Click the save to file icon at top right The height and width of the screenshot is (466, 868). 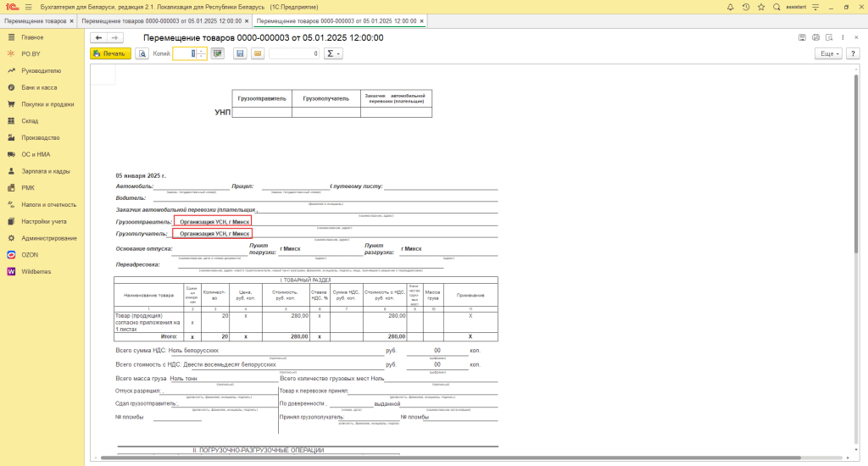coord(802,37)
